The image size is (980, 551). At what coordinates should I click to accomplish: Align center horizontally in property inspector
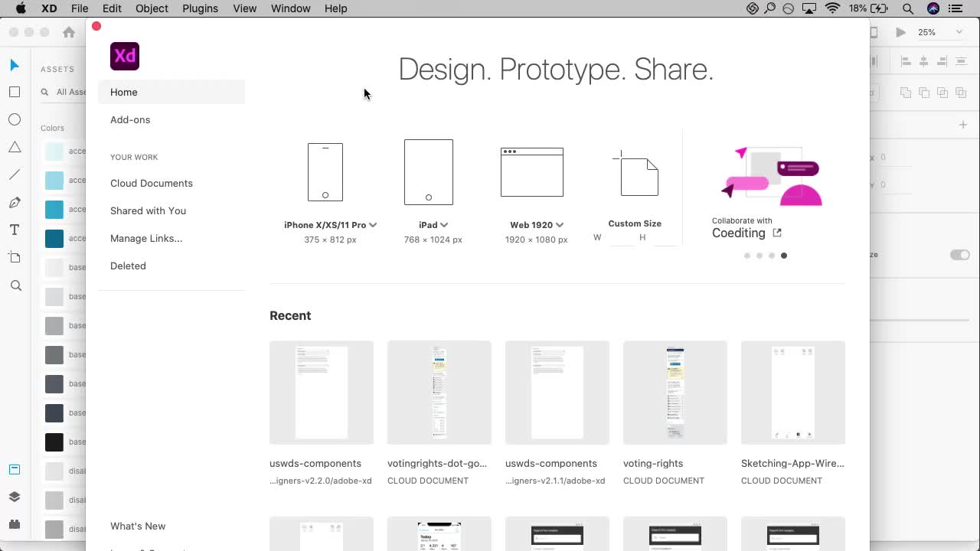coord(924,61)
